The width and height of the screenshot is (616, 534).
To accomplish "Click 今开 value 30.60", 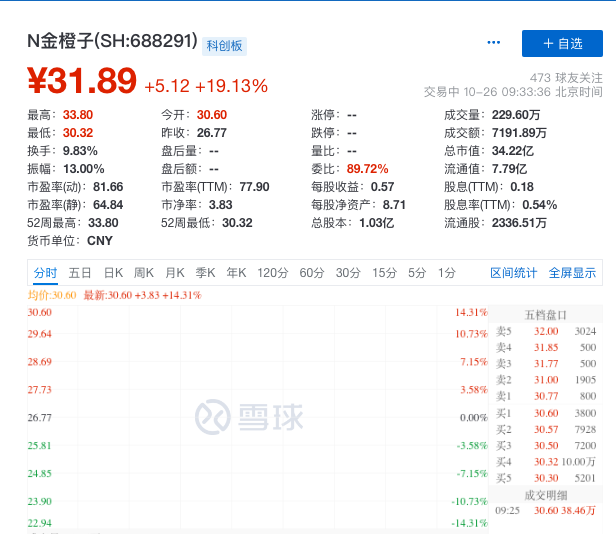I will tap(212, 115).
